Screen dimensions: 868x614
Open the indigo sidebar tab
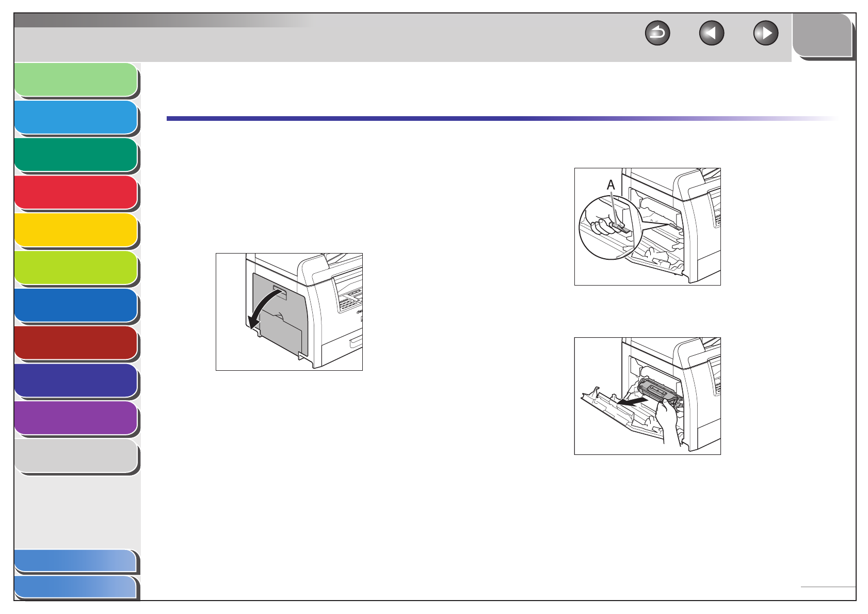[x=76, y=381]
